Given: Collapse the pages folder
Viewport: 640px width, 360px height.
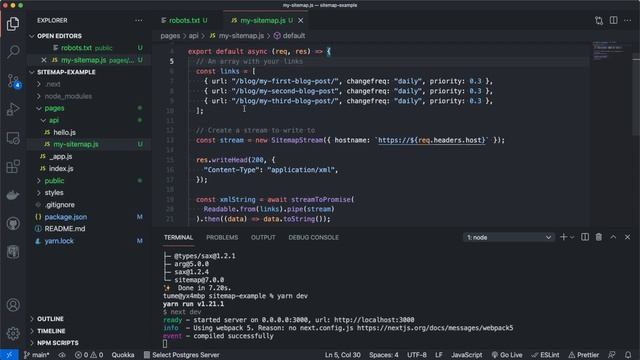Looking at the screenshot, I should point(54,108).
